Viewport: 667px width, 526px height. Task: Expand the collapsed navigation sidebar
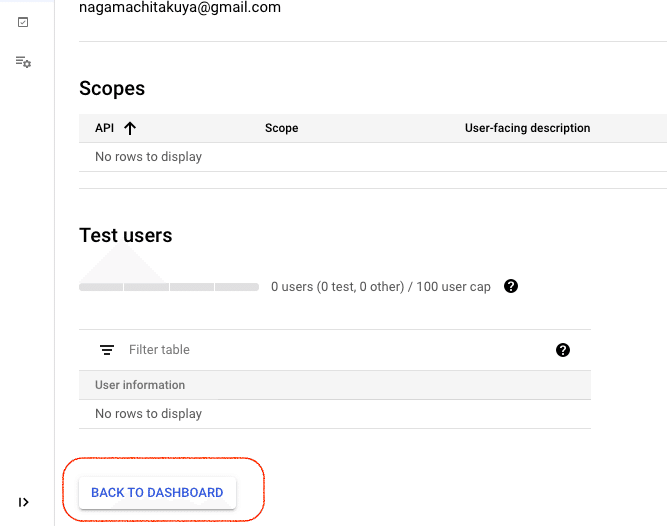tap(24, 502)
